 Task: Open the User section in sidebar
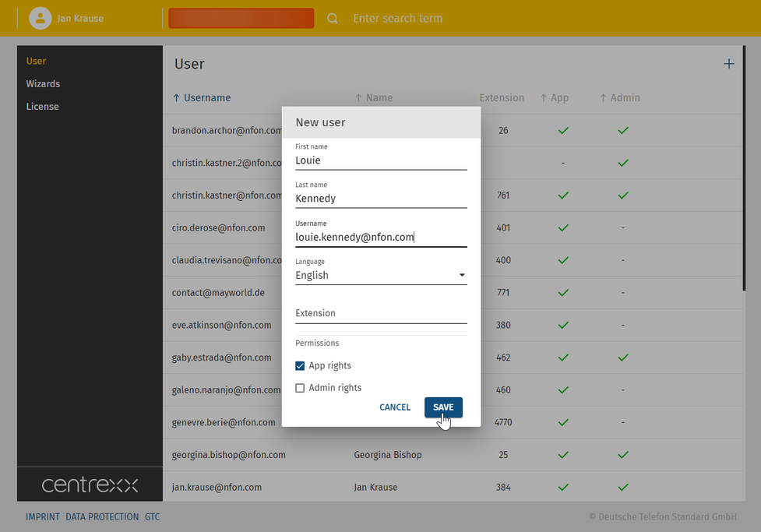point(36,62)
